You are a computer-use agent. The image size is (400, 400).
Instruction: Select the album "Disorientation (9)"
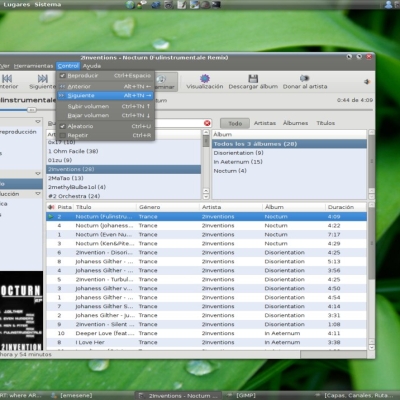(x=289, y=153)
